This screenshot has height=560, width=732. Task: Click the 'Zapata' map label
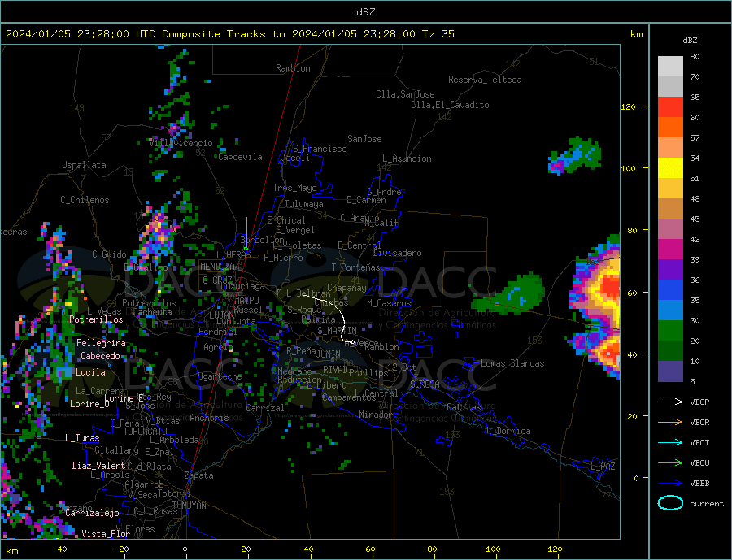point(199,475)
